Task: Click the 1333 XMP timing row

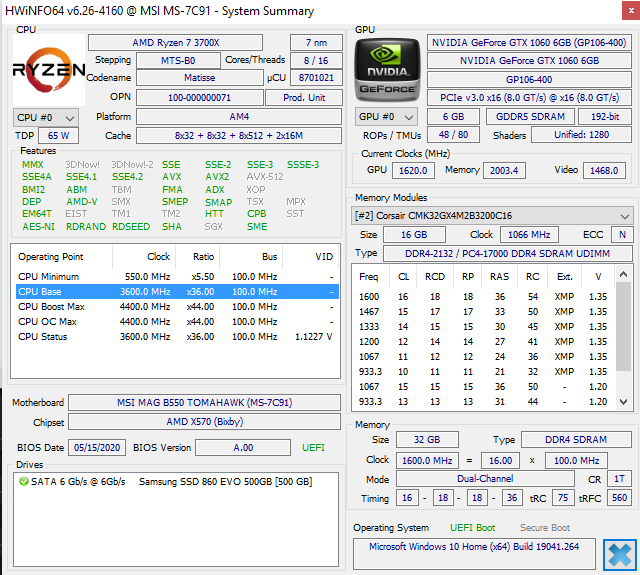Action: (483, 327)
